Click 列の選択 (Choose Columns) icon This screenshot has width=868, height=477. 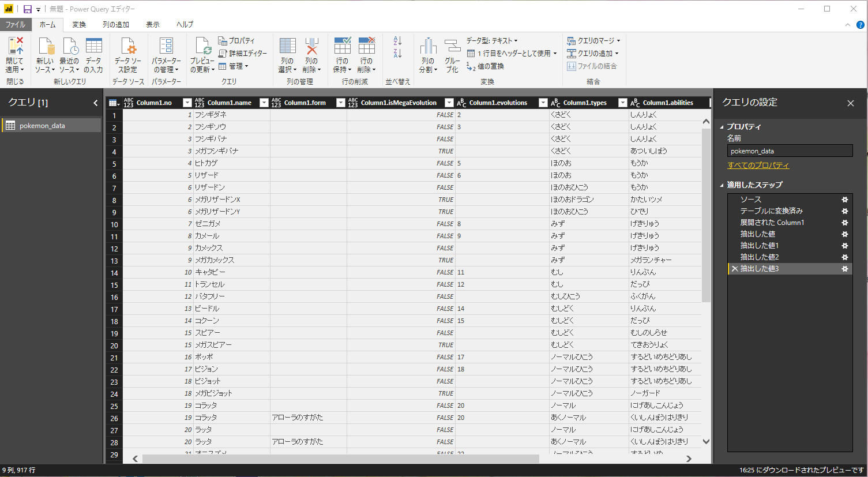pos(287,46)
